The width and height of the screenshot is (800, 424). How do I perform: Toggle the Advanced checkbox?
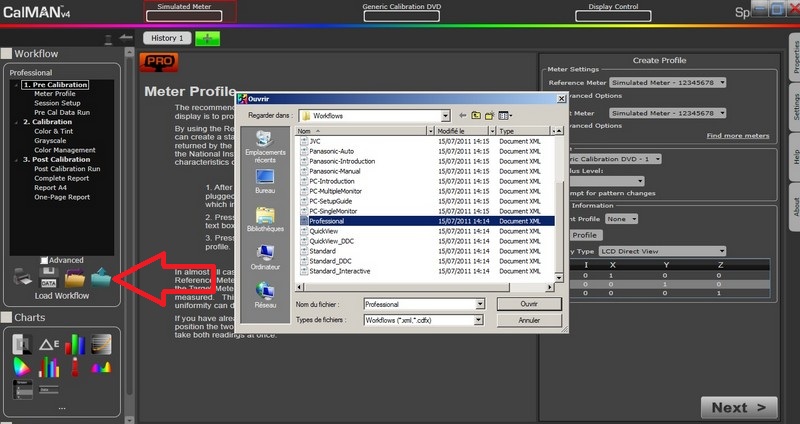coord(44,260)
